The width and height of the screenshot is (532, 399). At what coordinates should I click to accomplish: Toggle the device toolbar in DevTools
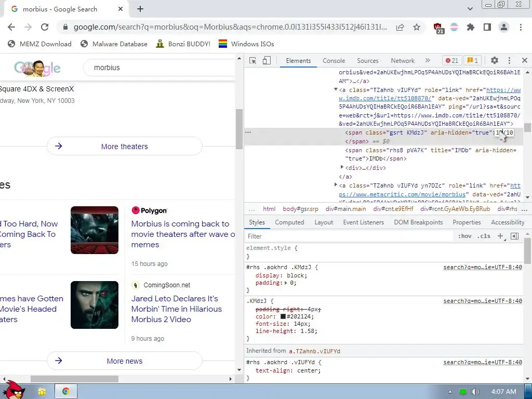267,60
